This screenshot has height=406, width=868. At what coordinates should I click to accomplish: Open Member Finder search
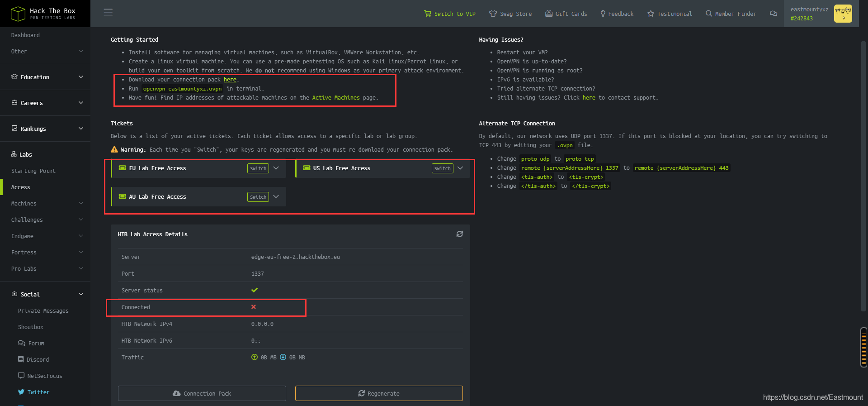(x=731, y=14)
